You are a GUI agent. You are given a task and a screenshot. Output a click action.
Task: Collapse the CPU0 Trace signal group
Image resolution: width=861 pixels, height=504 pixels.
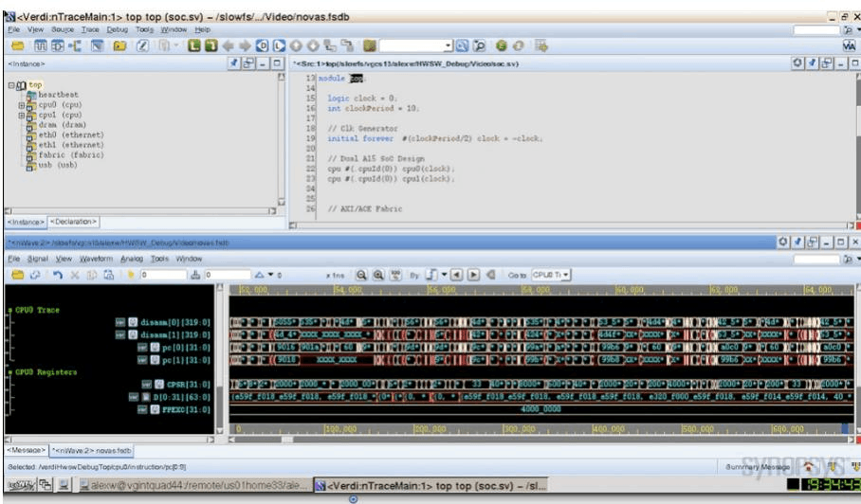9,311
